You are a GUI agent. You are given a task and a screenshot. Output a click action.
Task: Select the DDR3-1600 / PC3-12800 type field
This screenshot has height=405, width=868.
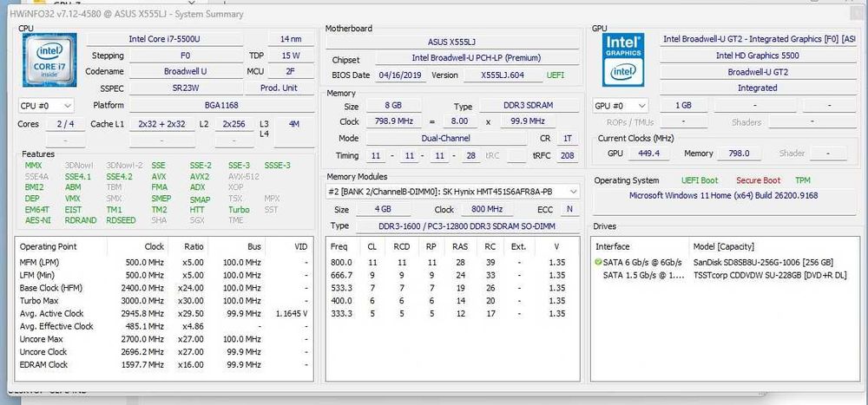pos(467,226)
